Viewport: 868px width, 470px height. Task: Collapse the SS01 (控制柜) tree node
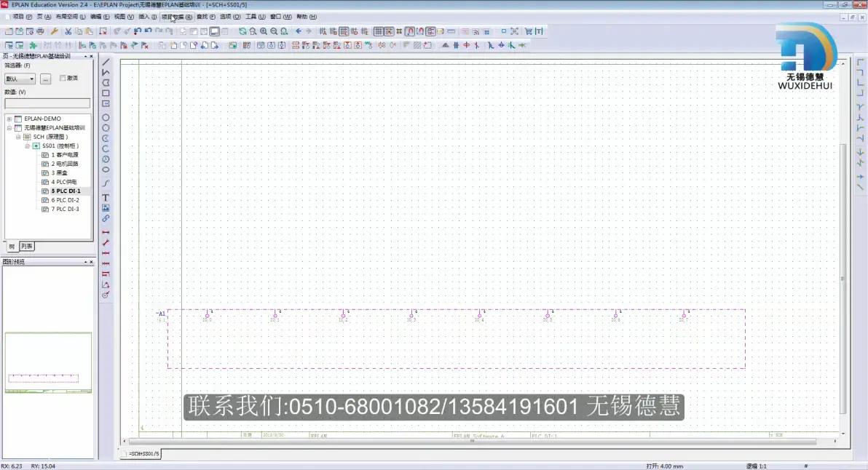point(27,146)
